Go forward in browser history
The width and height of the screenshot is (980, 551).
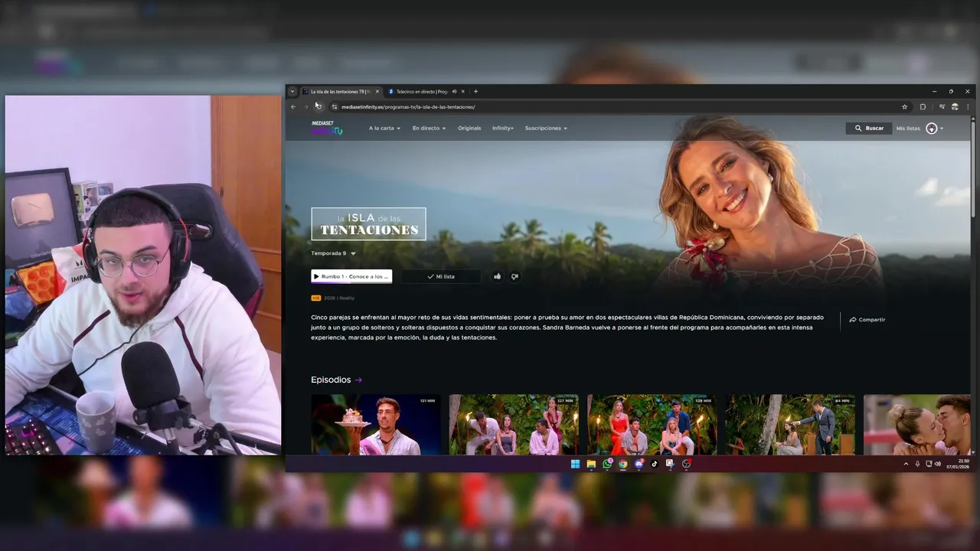tap(305, 107)
